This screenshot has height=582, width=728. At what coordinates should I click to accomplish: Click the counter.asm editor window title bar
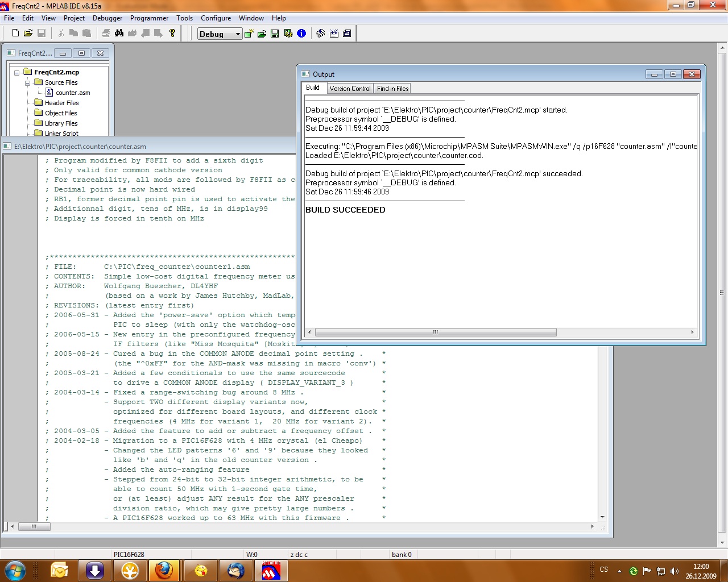(149, 146)
